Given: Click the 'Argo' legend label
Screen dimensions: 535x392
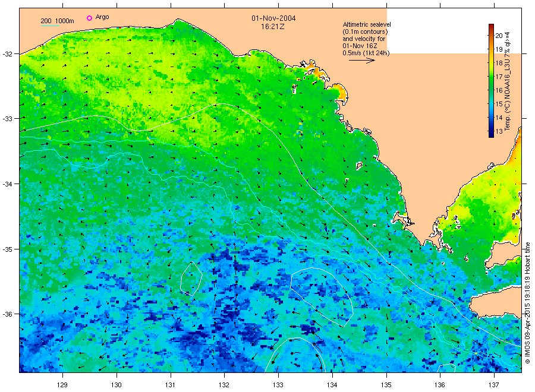Looking at the screenshot, I should (102, 17).
